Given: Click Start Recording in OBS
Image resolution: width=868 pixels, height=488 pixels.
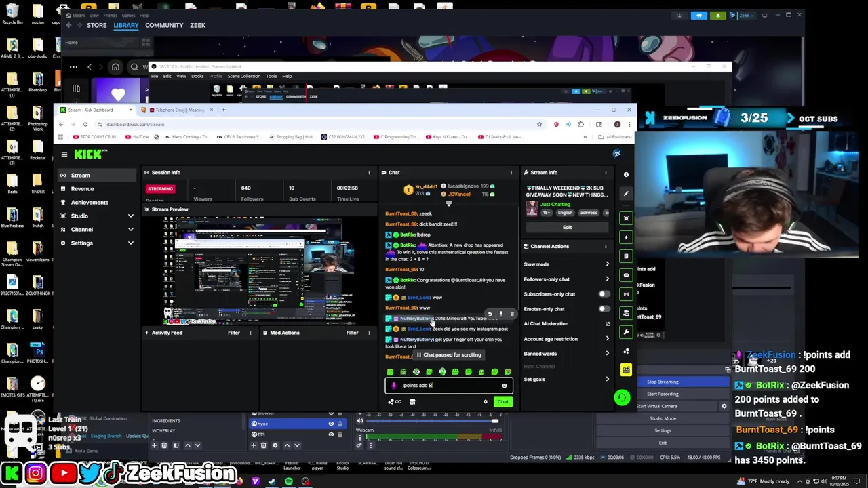Looking at the screenshot, I should tap(663, 394).
